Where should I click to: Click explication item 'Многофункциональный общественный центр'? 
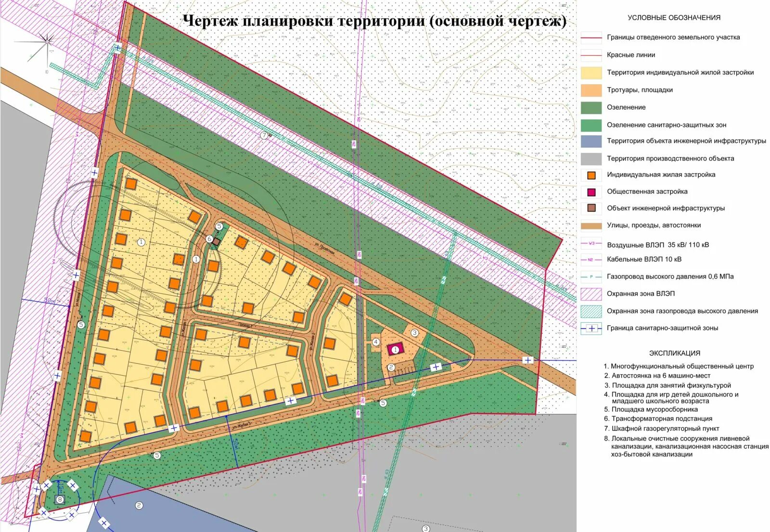tap(679, 367)
